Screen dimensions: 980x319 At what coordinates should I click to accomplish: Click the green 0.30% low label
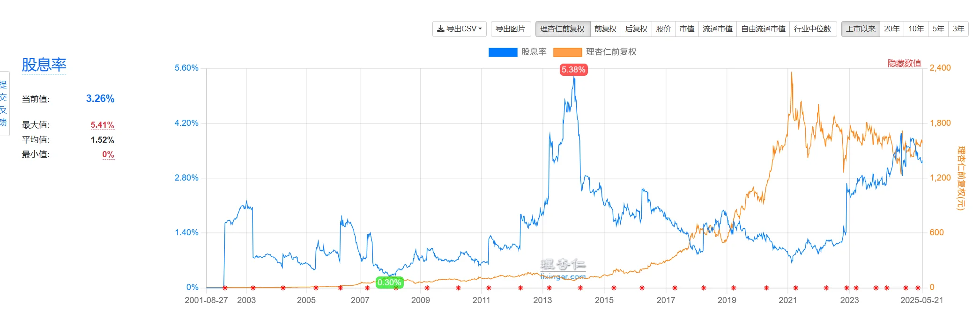389,283
